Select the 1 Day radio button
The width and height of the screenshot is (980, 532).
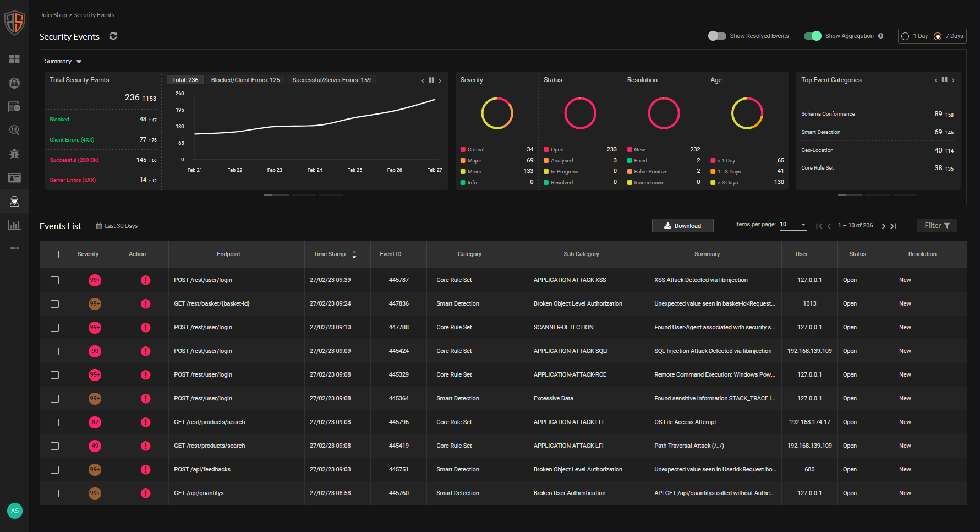click(x=905, y=36)
